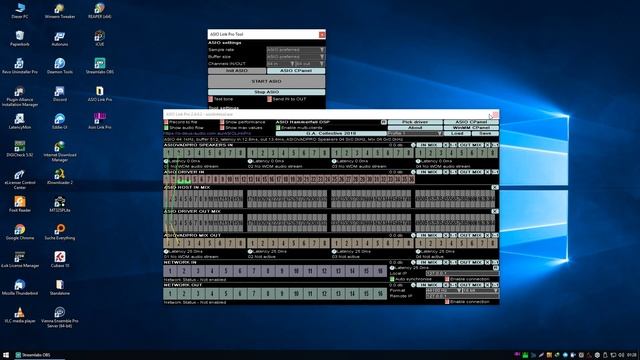
Task: Open the Buffer size dropdown
Action: click(296, 57)
